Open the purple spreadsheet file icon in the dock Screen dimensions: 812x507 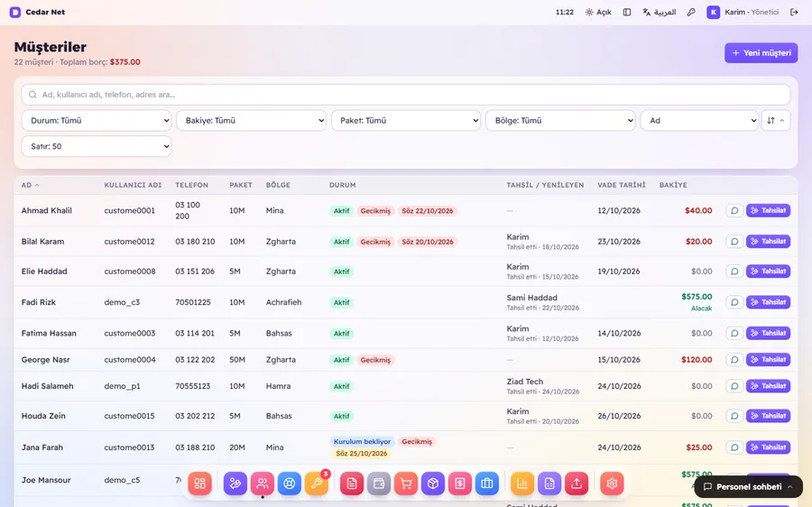pyautogui.click(x=549, y=484)
